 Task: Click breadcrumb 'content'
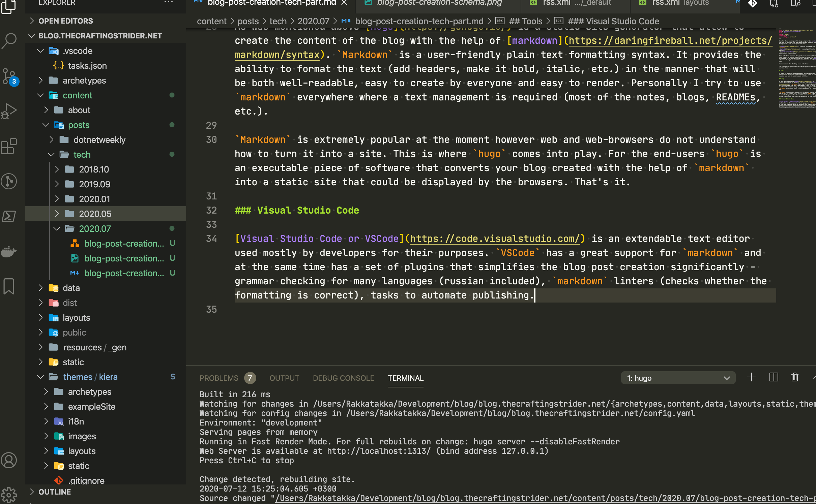211,21
